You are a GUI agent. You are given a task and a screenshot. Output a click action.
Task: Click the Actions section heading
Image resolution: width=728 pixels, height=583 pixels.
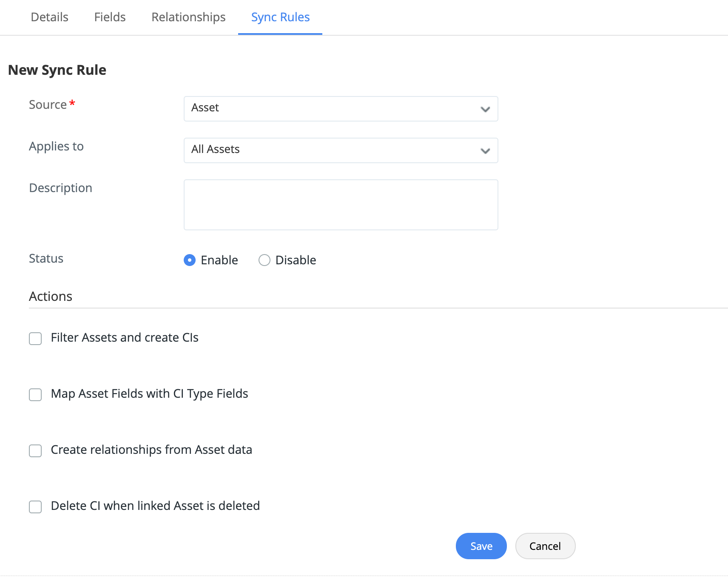tap(51, 296)
